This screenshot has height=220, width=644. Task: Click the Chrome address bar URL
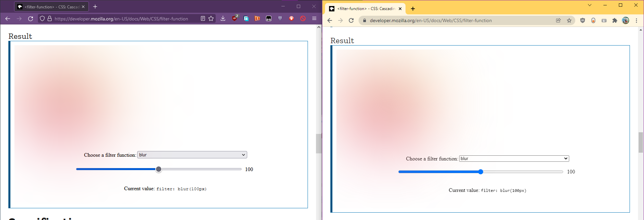[431, 20]
